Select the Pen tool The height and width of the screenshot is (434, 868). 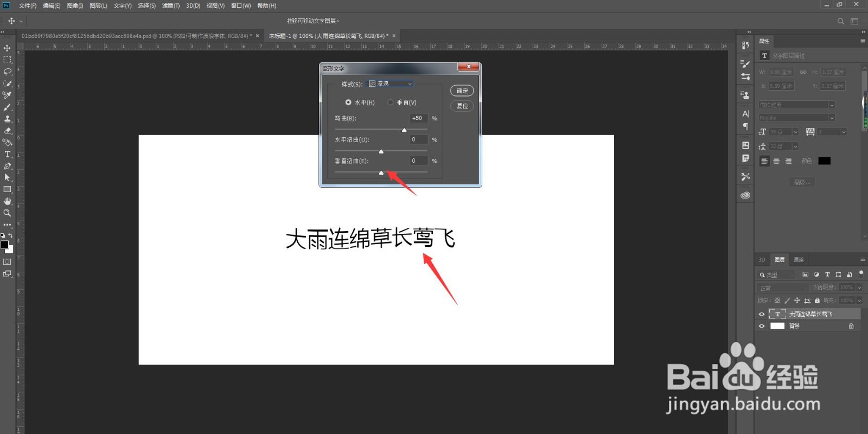point(7,166)
